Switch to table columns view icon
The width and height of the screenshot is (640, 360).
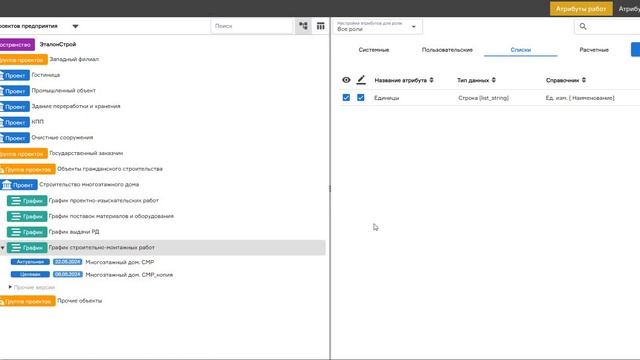[x=320, y=26]
